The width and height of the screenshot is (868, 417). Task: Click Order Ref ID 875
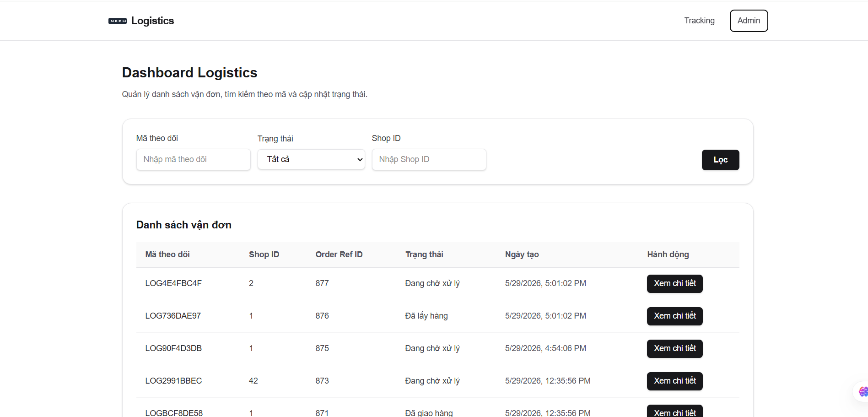click(322, 348)
